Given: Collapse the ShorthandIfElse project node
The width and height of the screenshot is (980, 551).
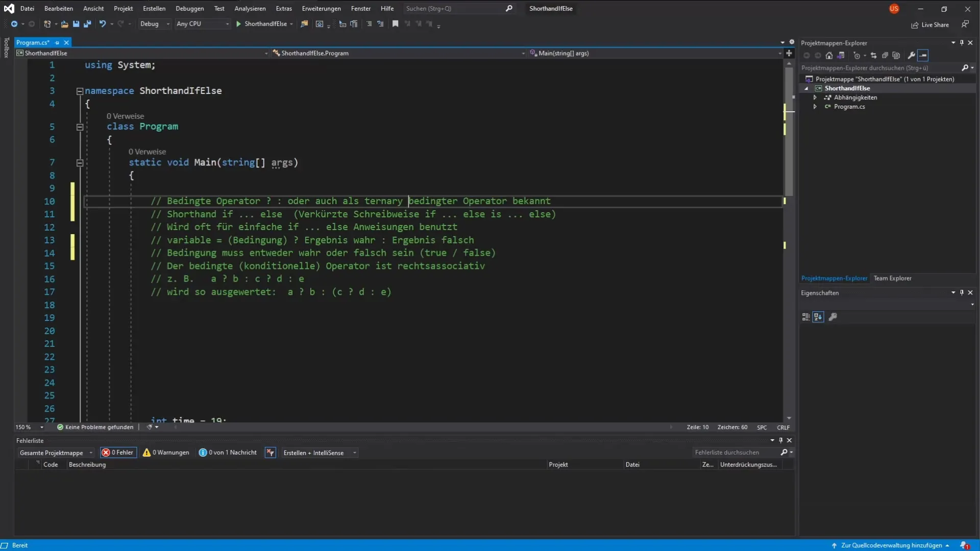Looking at the screenshot, I should click(x=806, y=88).
